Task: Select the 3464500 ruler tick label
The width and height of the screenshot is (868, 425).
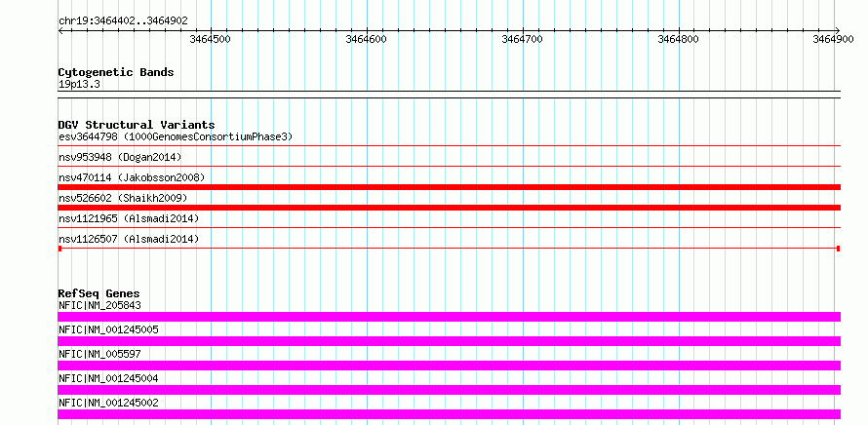Action: tap(210, 39)
